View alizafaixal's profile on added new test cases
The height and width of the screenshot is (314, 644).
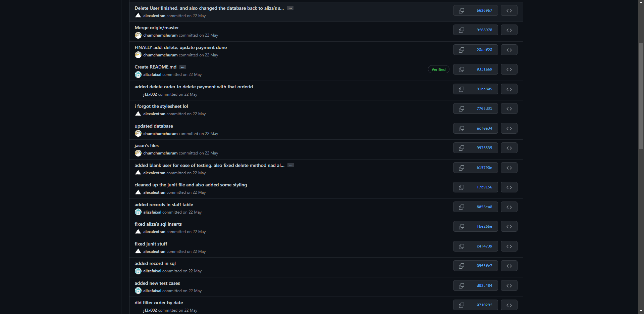(152, 291)
